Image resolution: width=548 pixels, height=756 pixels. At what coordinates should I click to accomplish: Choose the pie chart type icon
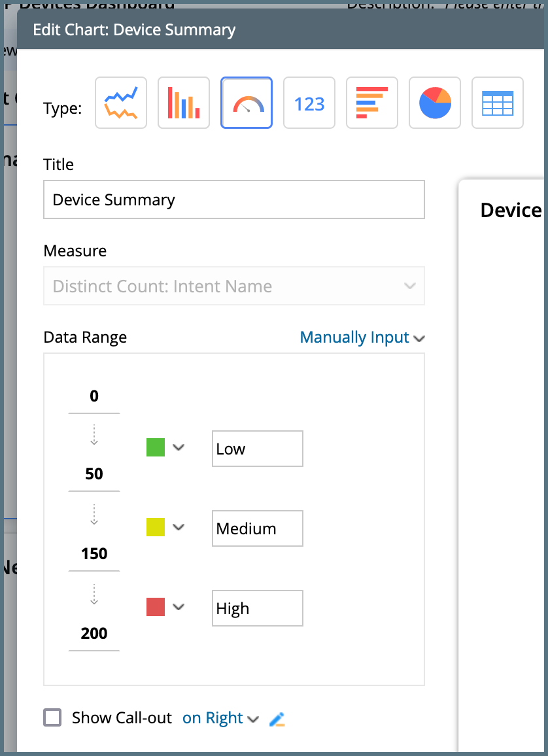[435, 103]
